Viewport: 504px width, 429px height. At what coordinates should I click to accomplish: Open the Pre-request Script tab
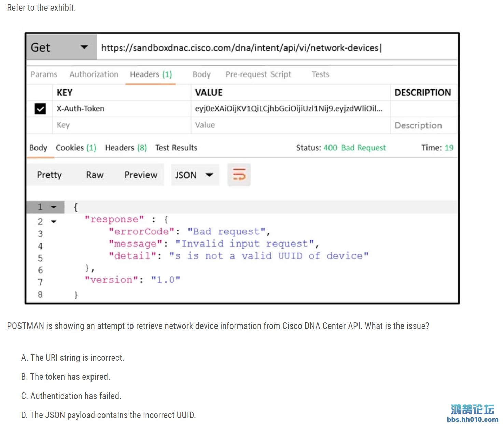258,74
